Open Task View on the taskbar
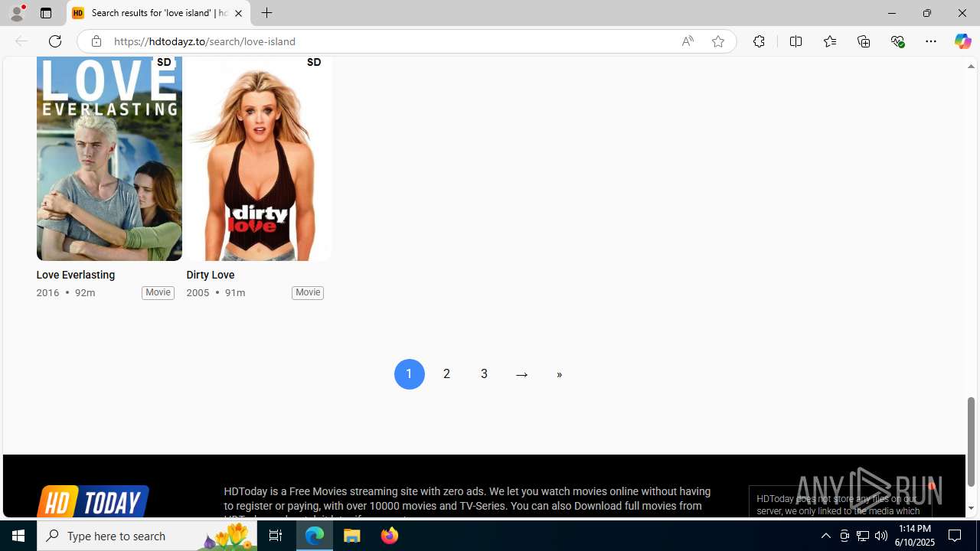The image size is (980, 551). coord(276,536)
